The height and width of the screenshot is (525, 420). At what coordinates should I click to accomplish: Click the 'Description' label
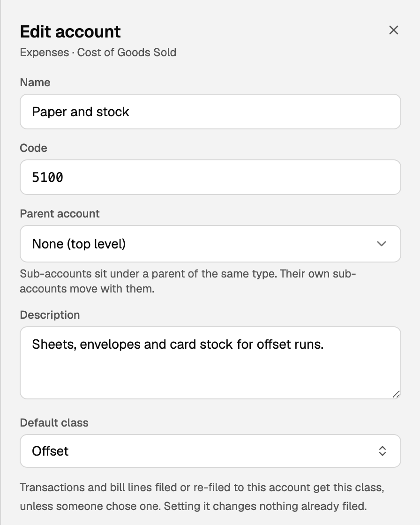[x=50, y=315]
